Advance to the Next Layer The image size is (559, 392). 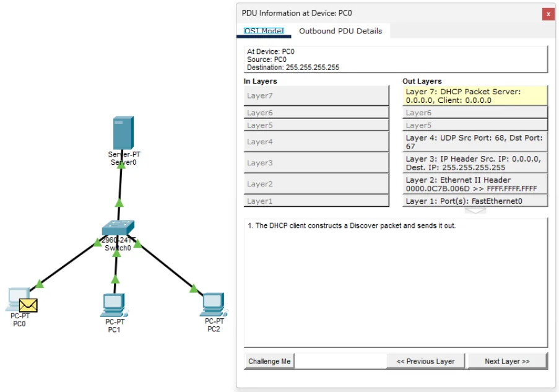(x=507, y=361)
